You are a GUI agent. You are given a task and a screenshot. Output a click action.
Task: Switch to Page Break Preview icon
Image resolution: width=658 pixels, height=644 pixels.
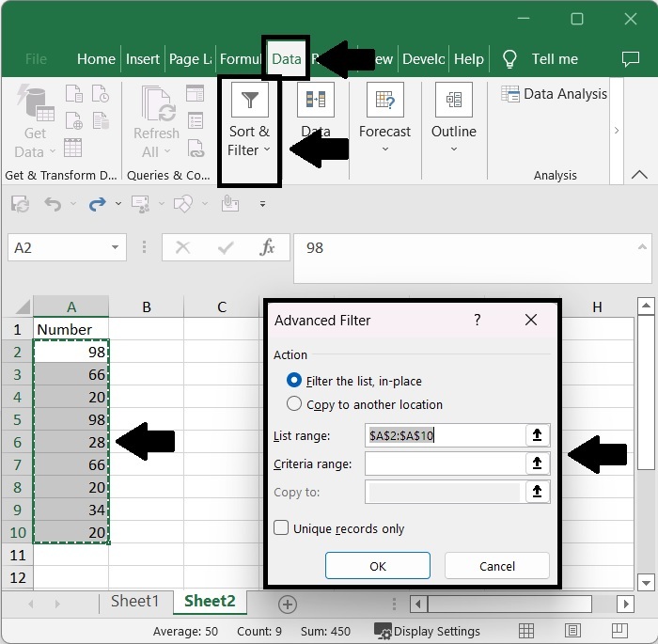[x=619, y=631]
